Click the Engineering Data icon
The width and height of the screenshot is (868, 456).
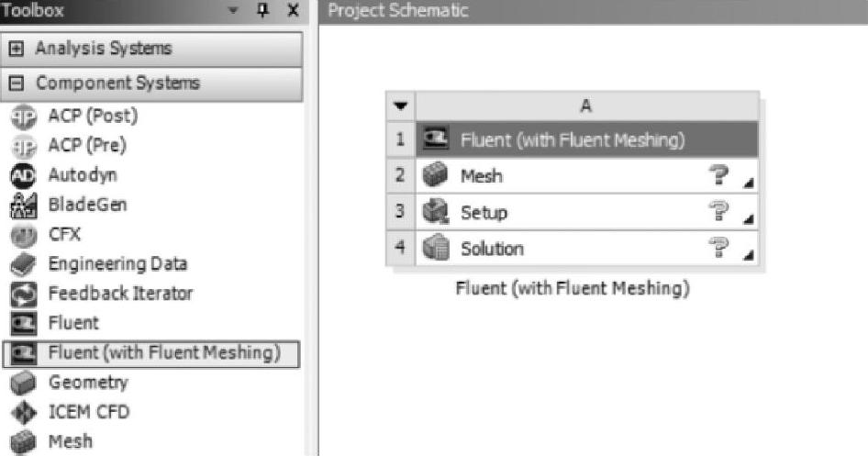click(21, 264)
